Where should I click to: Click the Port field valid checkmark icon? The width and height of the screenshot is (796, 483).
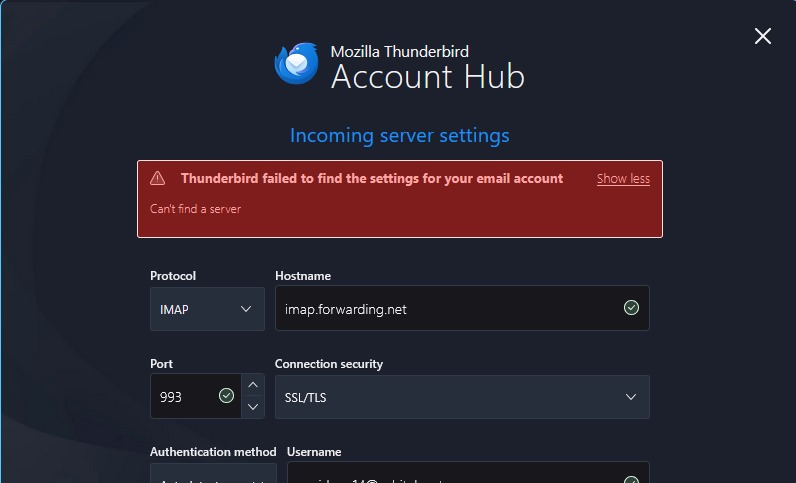click(226, 396)
